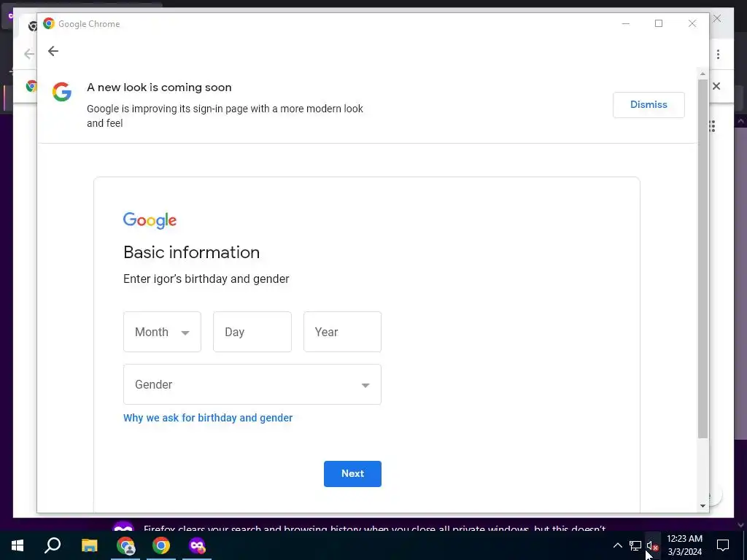Image resolution: width=747 pixels, height=560 pixels.
Task: Click the popup's vertical scrollbar thumb
Action: point(703,259)
